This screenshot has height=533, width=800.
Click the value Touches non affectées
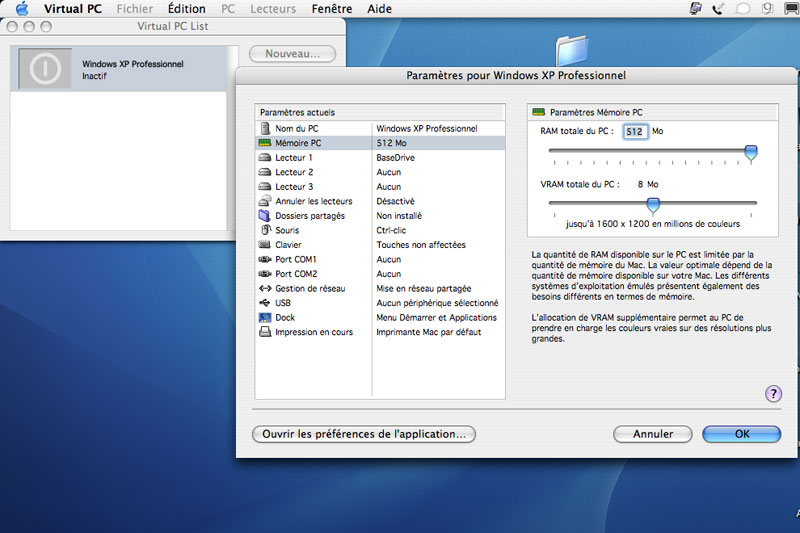(x=421, y=245)
